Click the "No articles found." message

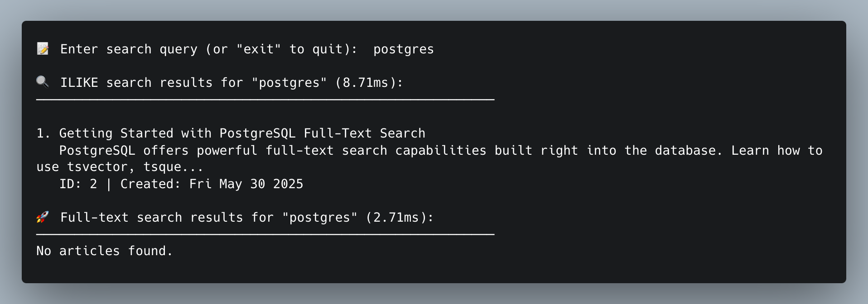tap(105, 251)
